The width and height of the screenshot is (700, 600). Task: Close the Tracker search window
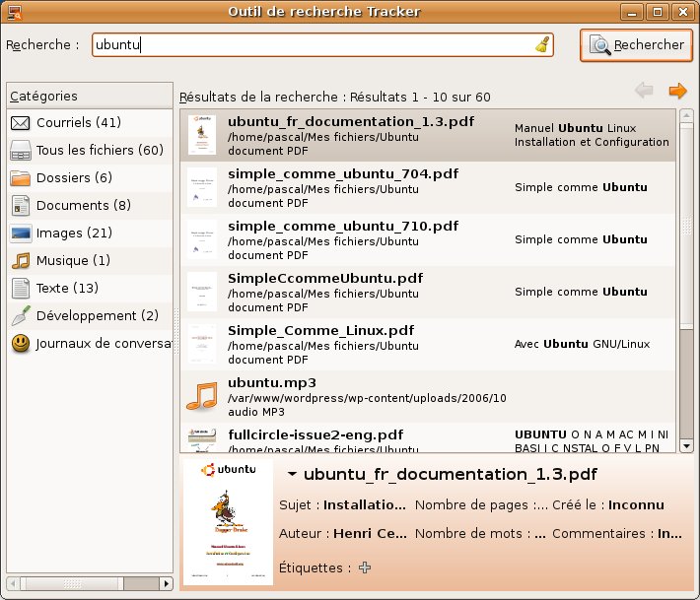click(683, 12)
